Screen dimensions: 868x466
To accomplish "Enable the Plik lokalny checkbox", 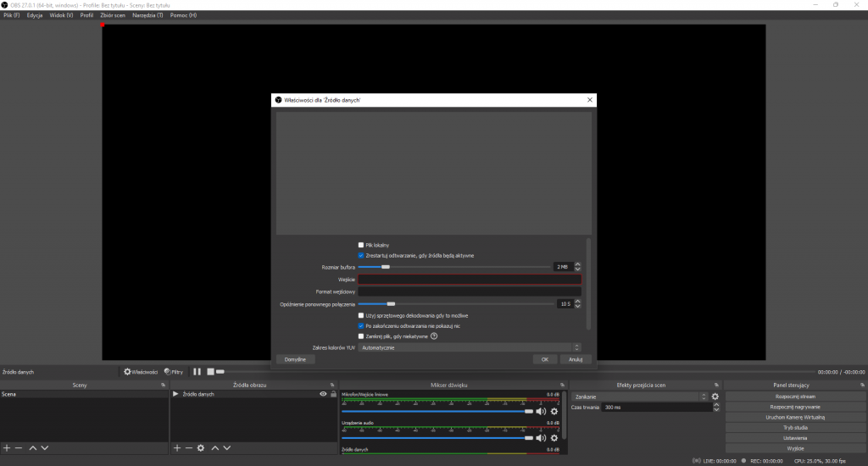I will click(x=361, y=245).
